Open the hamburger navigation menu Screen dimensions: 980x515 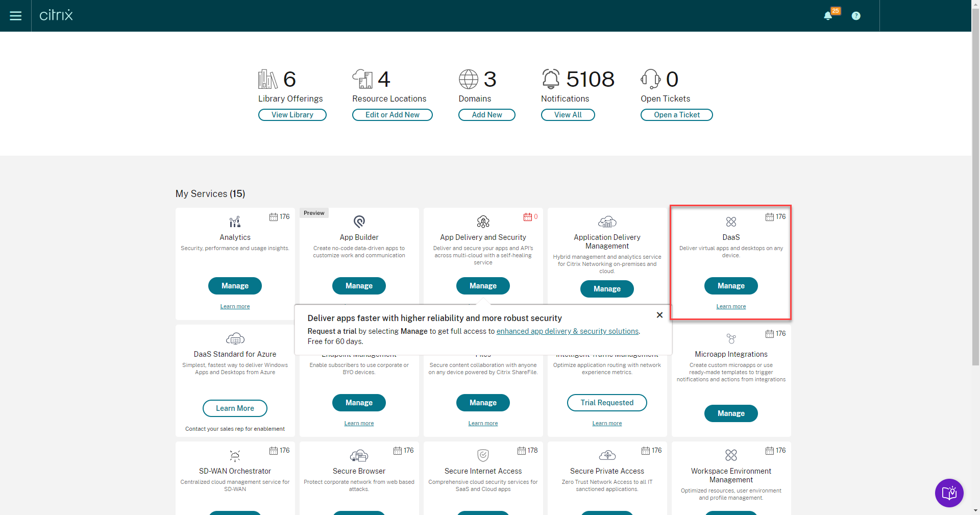tap(16, 16)
